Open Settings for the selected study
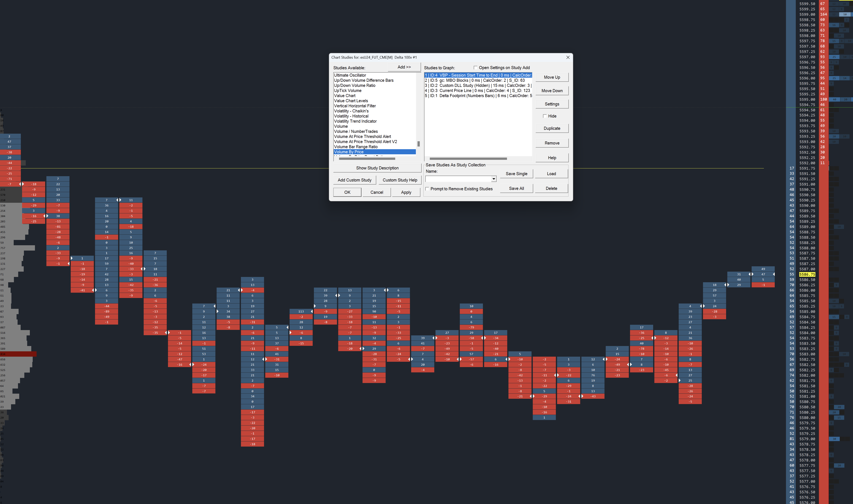Screen dimensions: 853x504 (552, 104)
